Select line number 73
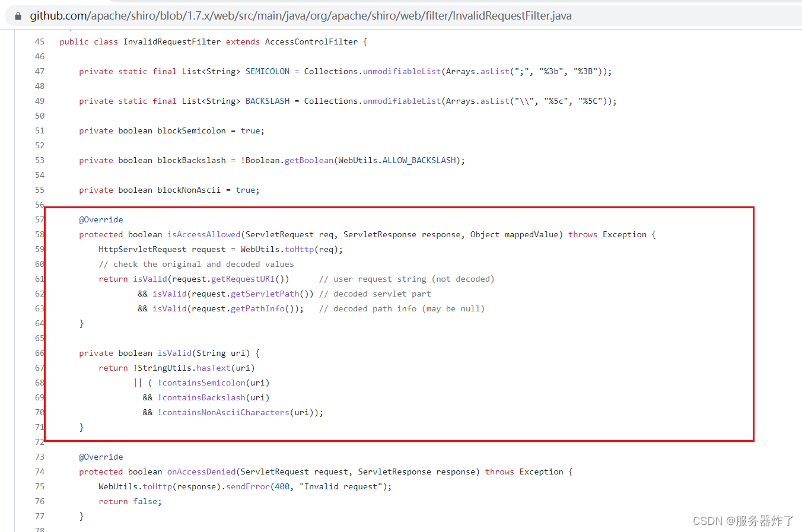The width and height of the screenshot is (802, 532). tap(40, 457)
